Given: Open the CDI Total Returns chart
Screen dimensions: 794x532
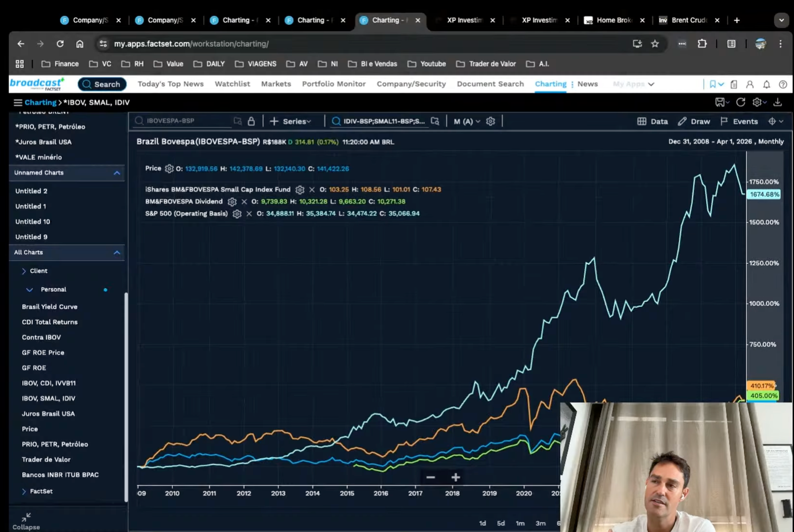Looking at the screenshot, I should [50, 322].
